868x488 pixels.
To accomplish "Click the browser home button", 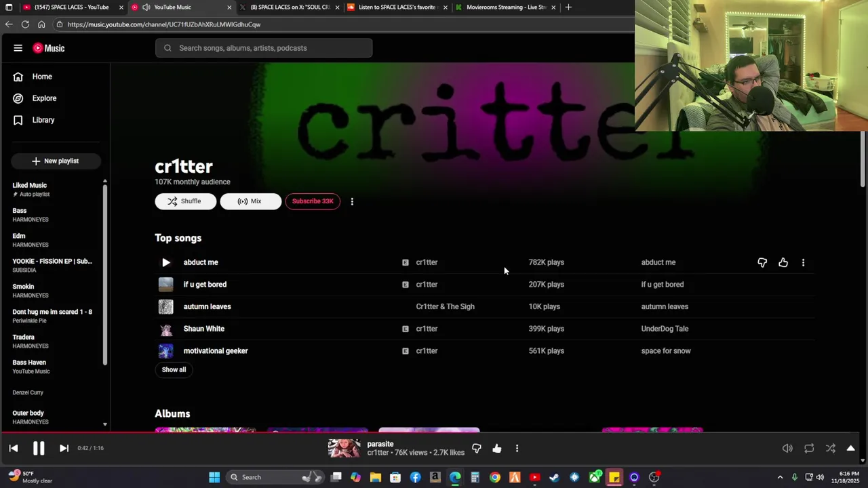I will tap(41, 24).
